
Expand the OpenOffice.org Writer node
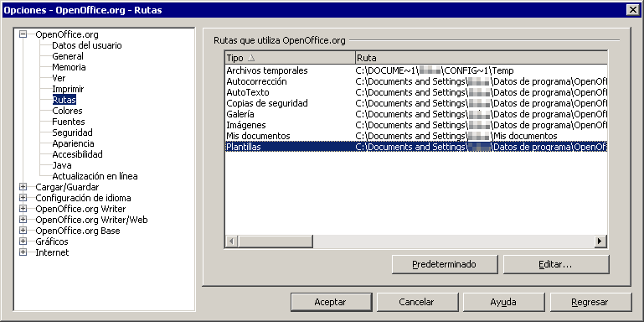23,209
